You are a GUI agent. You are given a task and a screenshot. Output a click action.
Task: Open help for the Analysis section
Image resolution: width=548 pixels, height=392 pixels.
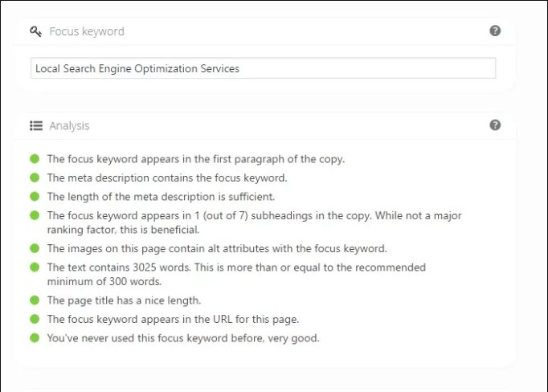[x=495, y=125]
